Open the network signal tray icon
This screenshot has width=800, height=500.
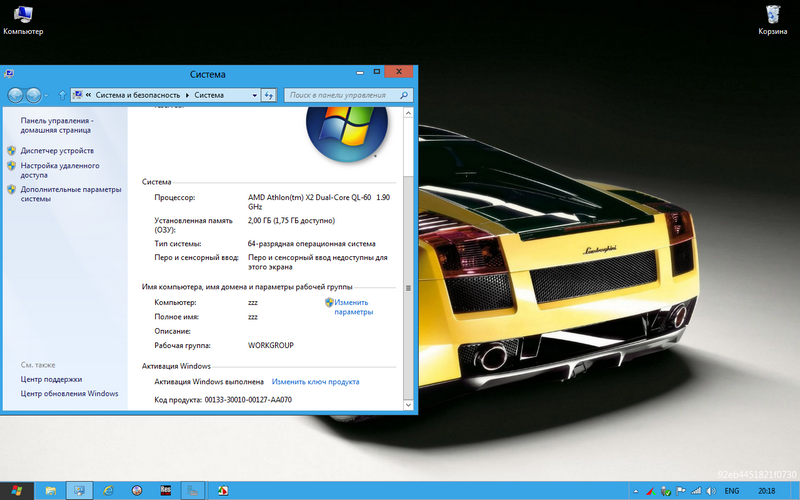point(696,491)
